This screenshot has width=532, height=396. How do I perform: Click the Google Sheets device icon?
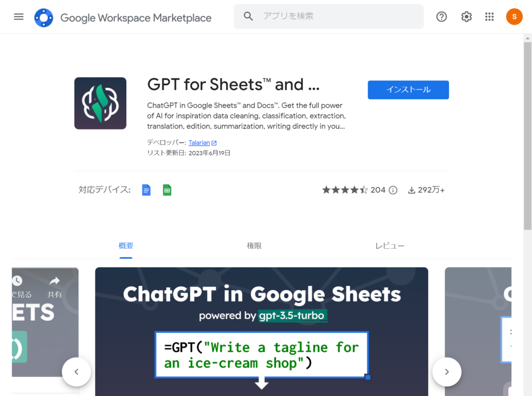[x=167, y=190]
